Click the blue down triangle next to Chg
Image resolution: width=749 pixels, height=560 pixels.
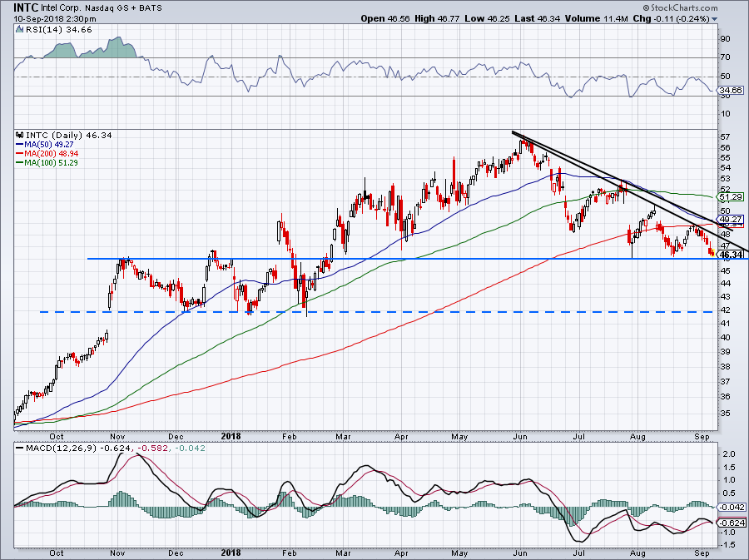(715, 19)
